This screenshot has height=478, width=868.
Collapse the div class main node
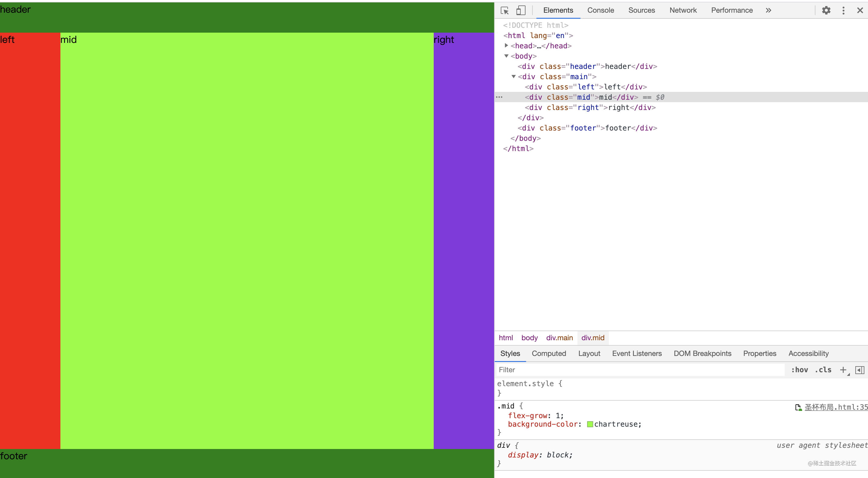(x=513, y=76)
